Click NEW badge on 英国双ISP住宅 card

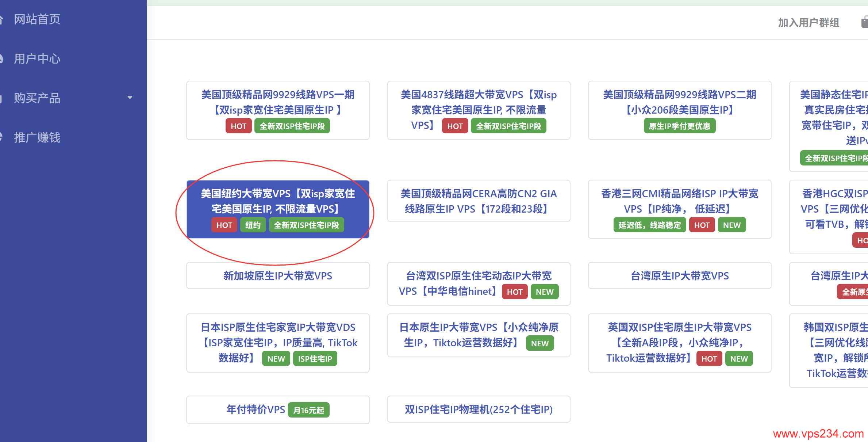pyautogui.click(x=739, y=358)
